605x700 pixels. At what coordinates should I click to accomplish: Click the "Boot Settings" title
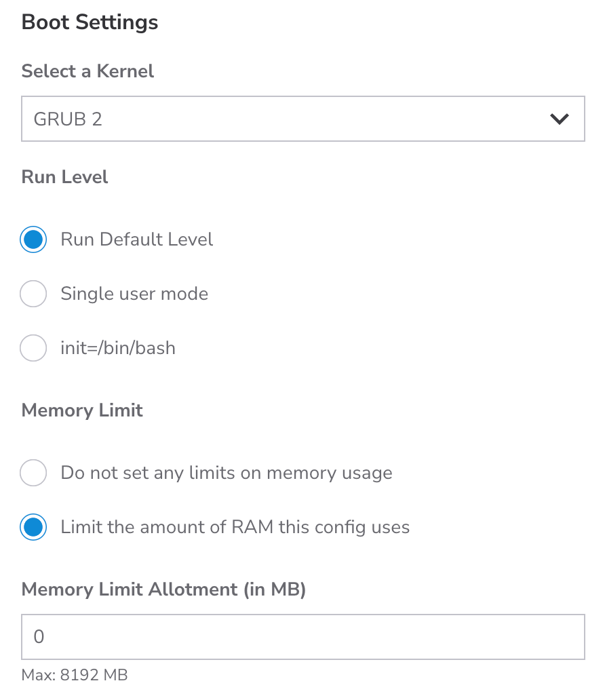click(90, 22)
